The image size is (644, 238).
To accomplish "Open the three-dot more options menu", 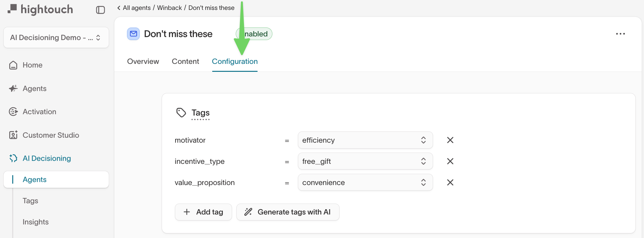I will click(x=620, y=34).
